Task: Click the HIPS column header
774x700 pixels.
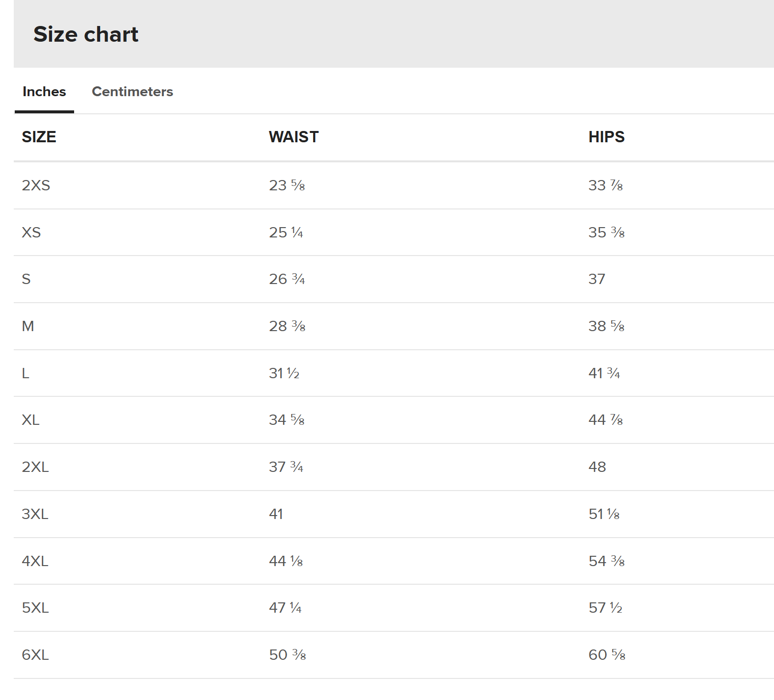Action: pos(606,137)
